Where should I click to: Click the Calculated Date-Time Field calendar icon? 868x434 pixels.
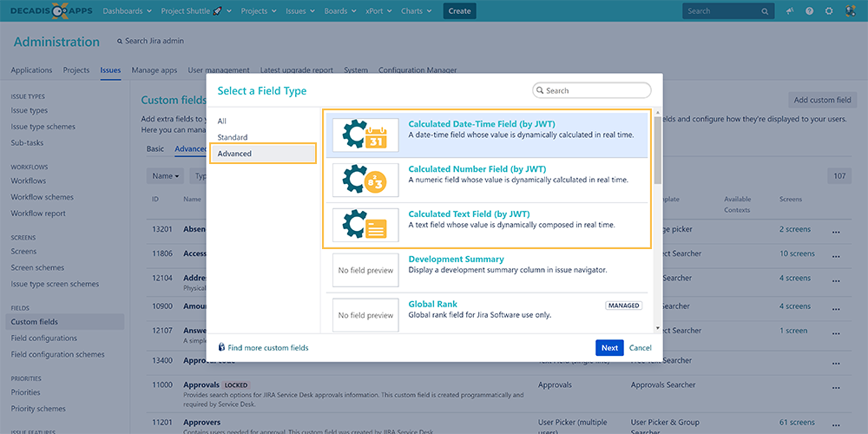(365, 135)
